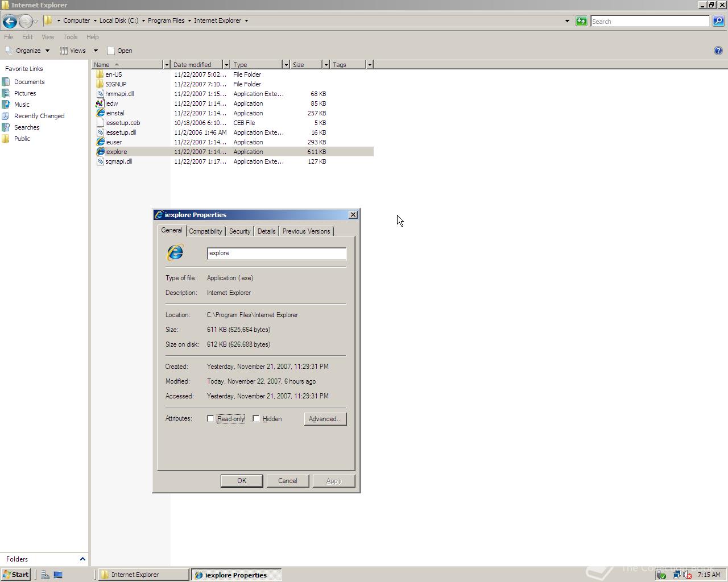Screen dimensions: 728x582
Task: Click the Pictures icon in Favorite Links
Action: point(6,93)
